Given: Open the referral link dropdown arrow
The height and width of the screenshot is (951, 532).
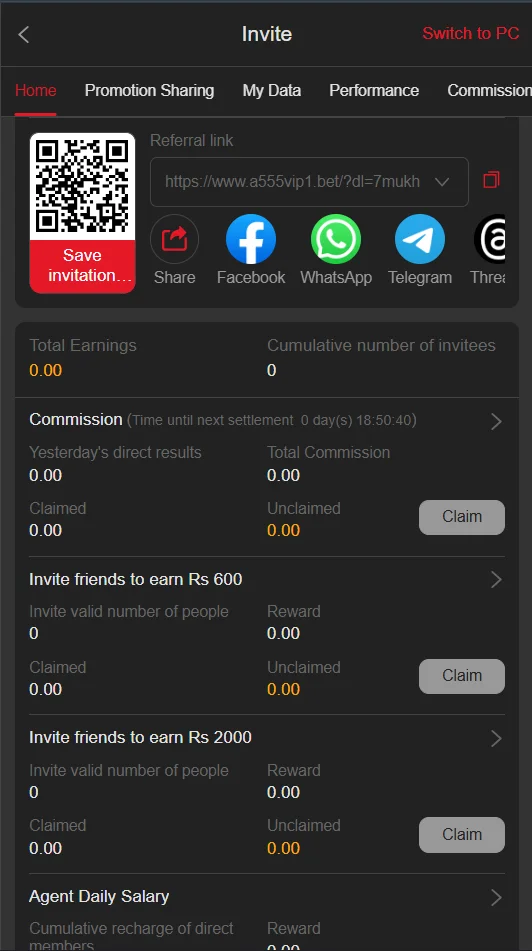Looking at the screenshot, I should [x=442, y=182].
